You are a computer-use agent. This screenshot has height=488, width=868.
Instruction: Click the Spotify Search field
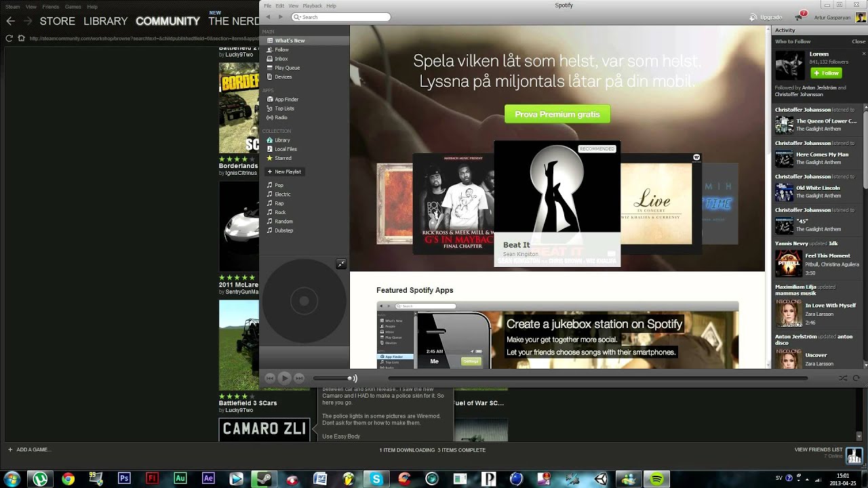pyautogui.click(x=341, y=17)
